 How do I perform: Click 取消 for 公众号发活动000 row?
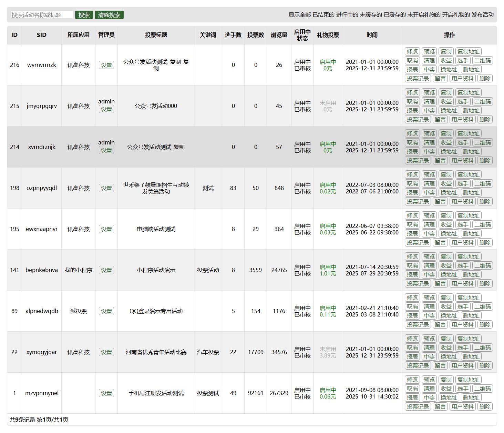pyautogui.click(x=412, y=101)
